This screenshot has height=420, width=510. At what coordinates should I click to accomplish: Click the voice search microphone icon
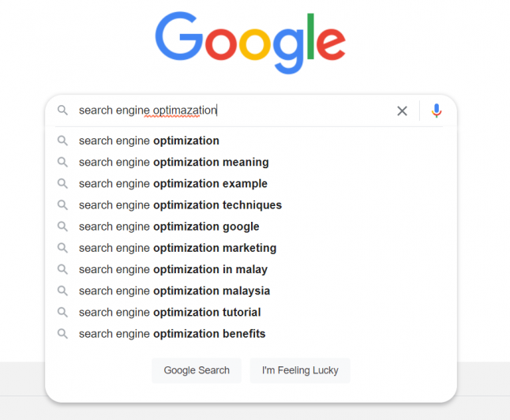[x=436, y=111]
